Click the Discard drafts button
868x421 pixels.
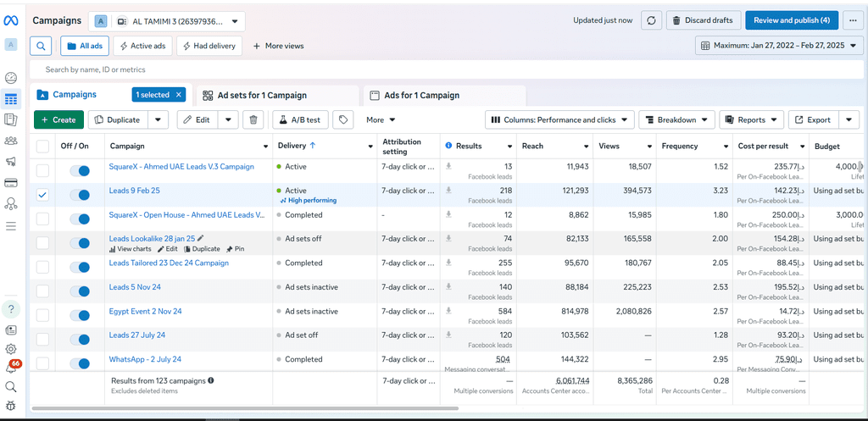[703, 20]
